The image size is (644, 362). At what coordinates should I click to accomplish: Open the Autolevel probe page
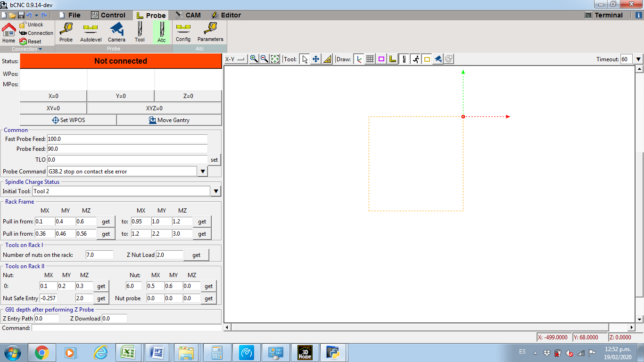(x=91, y=31)
